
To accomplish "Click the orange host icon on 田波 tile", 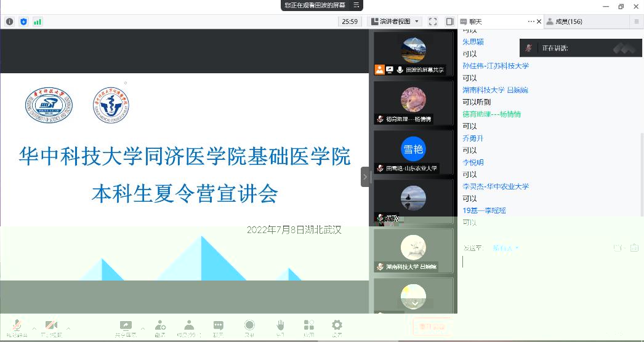I will click(379, 70).
